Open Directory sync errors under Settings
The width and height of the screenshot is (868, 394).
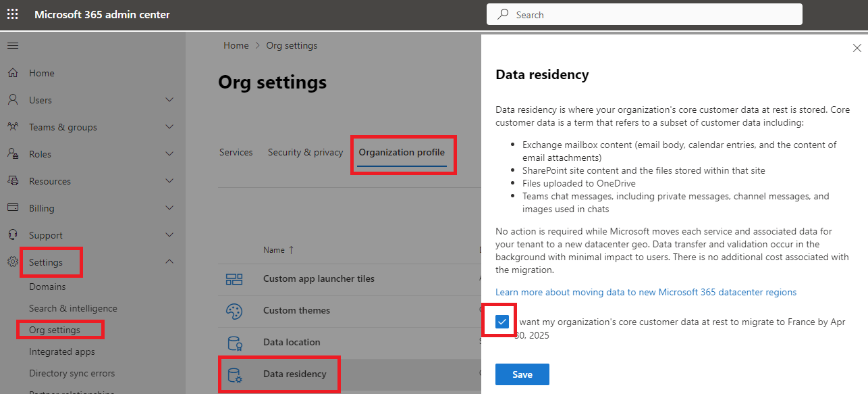(72, 373)
